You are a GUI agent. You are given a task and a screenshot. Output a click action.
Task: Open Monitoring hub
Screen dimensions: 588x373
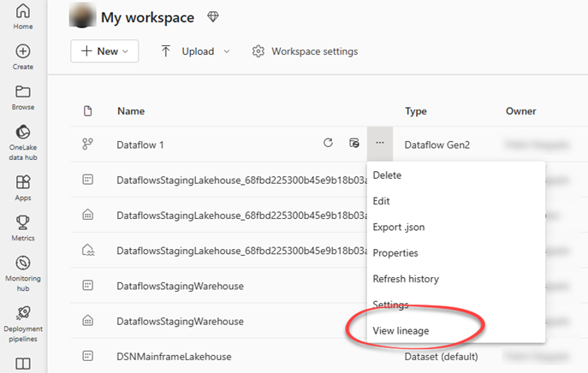23,273
